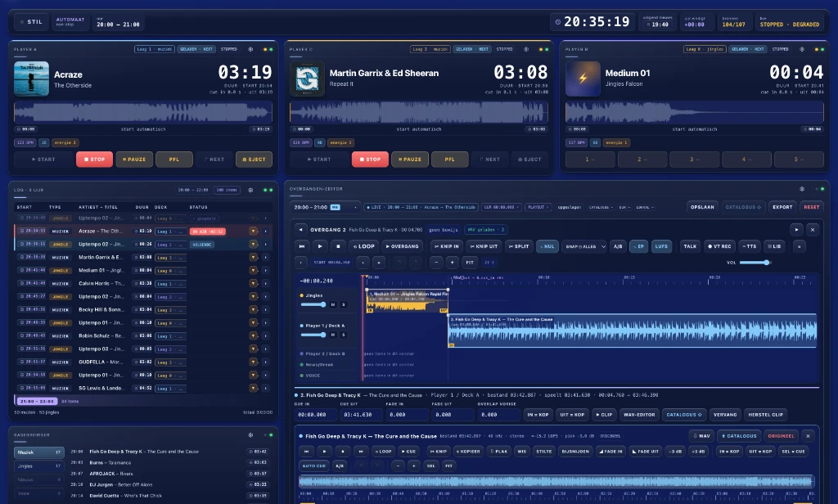Screen dimensions: 838x504
Task: Click the speaker icon right of LIB
Action: 799,246
